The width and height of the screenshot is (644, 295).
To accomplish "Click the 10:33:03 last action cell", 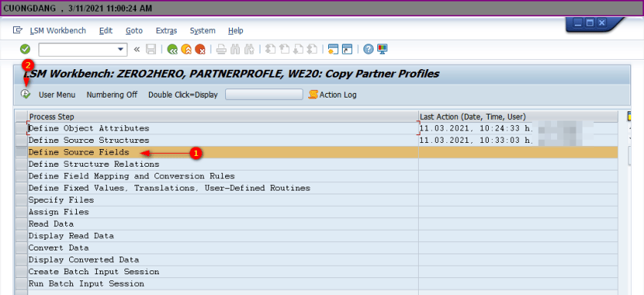I will (x=518, y=141).
